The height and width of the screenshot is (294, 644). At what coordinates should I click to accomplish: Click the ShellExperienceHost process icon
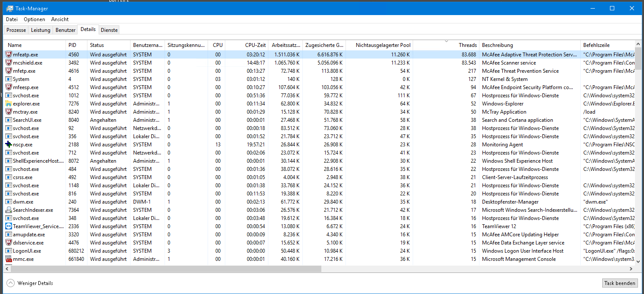coord(9,161)
